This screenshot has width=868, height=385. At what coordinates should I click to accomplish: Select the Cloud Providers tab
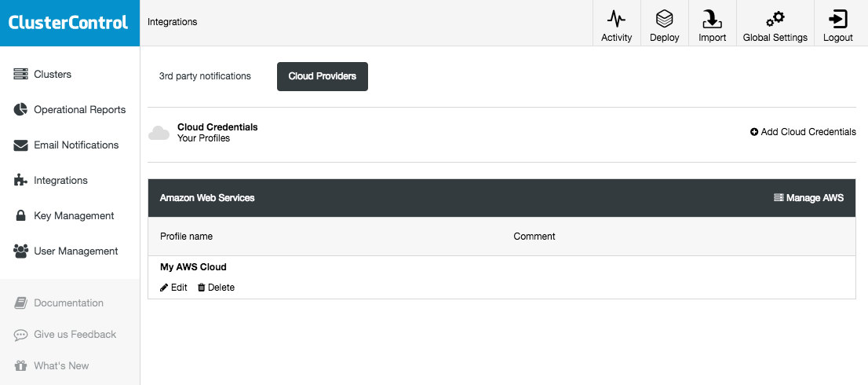click(x=323, y=76)
